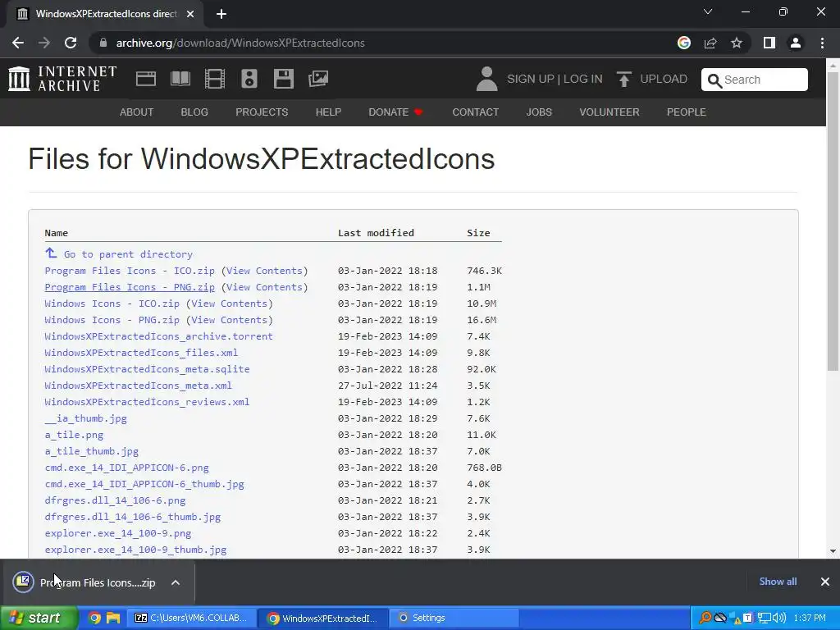This screenshot has width=840, height=630.
Task: Open the Chrome profile icon
Action: tap(796, 43)
